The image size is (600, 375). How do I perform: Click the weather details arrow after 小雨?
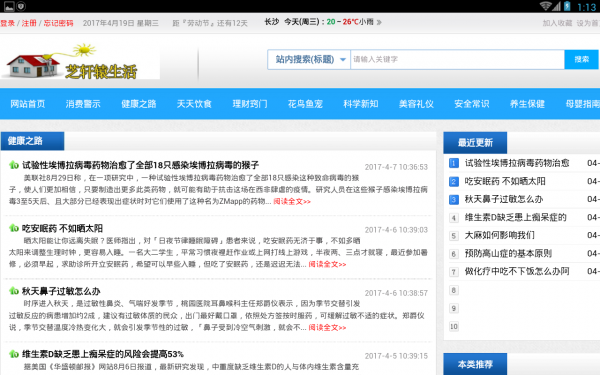click(x=379, y=22)
